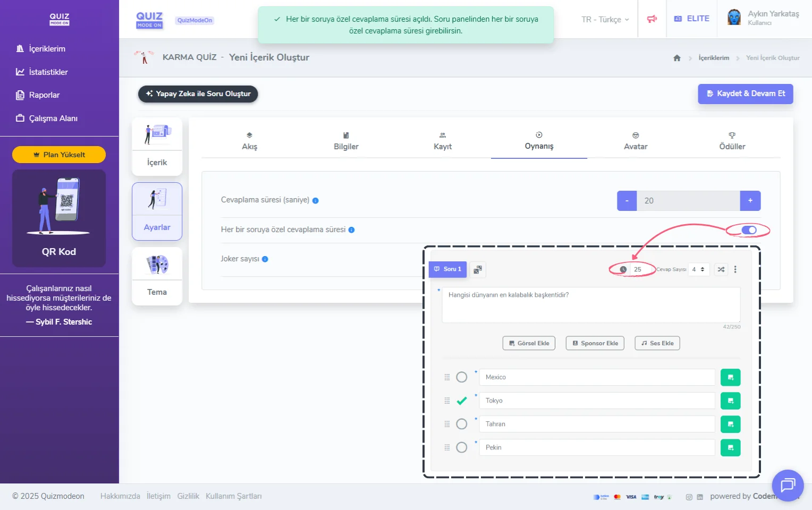Image resolution: width=812 pixels, height=510 pixels.
Task: Select the radio button next to Mexico
Action: click(x=462, y=377)
